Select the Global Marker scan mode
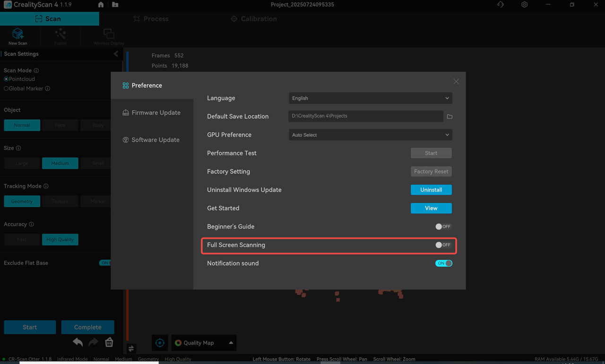Image resolution: width=605 pixels, height=364 pixels. pos(6,89)
